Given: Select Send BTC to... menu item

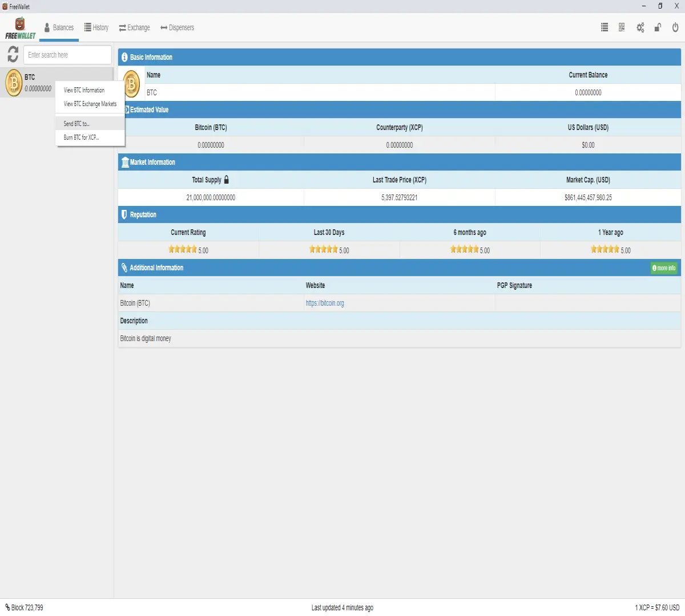Looking at the screenshot, I should pyautogui.click(x=90, y=124).
